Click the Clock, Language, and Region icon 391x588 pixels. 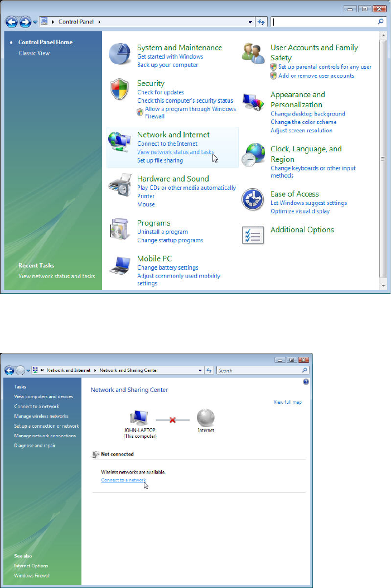pos(253,155)
